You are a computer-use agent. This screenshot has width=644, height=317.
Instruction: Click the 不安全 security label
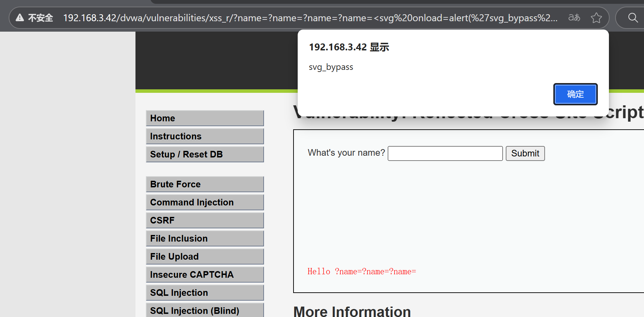click(41, 18)
